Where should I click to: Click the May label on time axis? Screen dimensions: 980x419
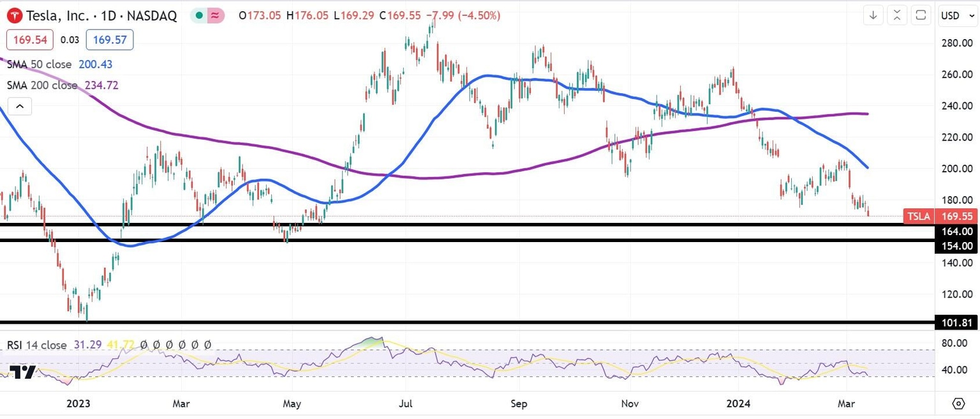pos(293,404)
